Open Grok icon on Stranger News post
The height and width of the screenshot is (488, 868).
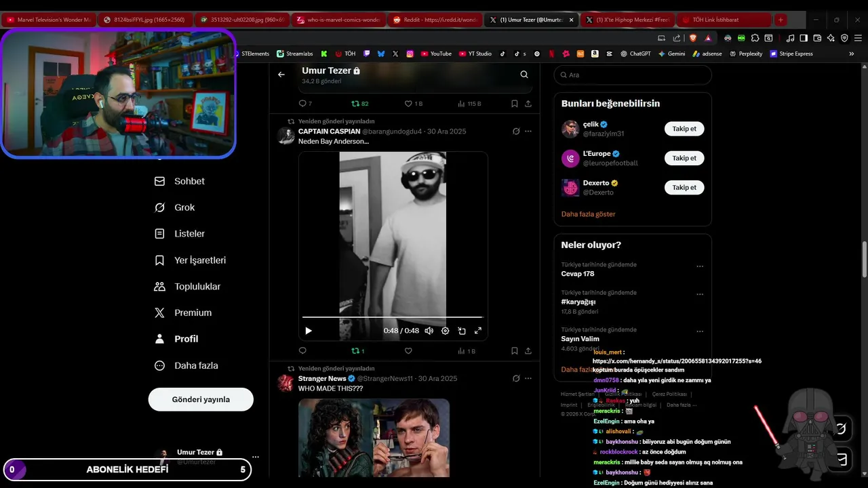pyautogui.click(x=516, y=378)
